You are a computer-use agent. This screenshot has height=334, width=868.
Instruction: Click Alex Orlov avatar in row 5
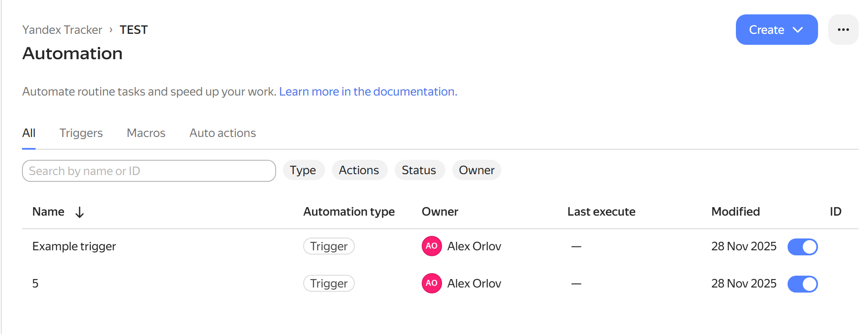pyautogui.click(x=431, y=283)
